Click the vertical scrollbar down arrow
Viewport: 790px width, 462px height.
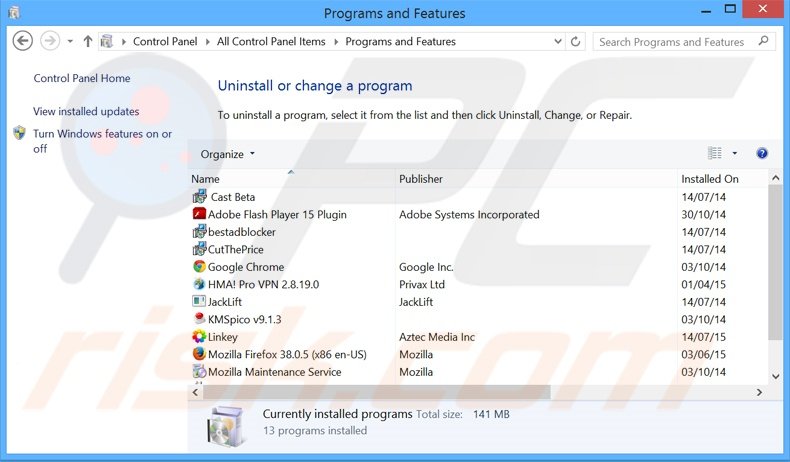click(775, 376)
